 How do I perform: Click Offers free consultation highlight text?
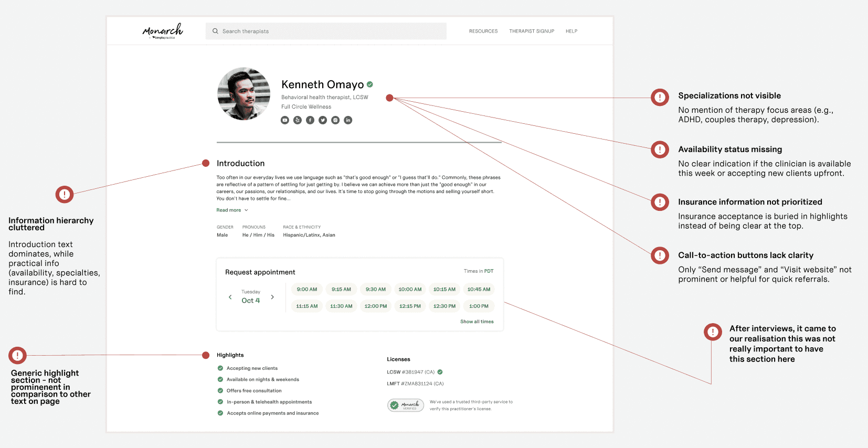tap(254, 391)
